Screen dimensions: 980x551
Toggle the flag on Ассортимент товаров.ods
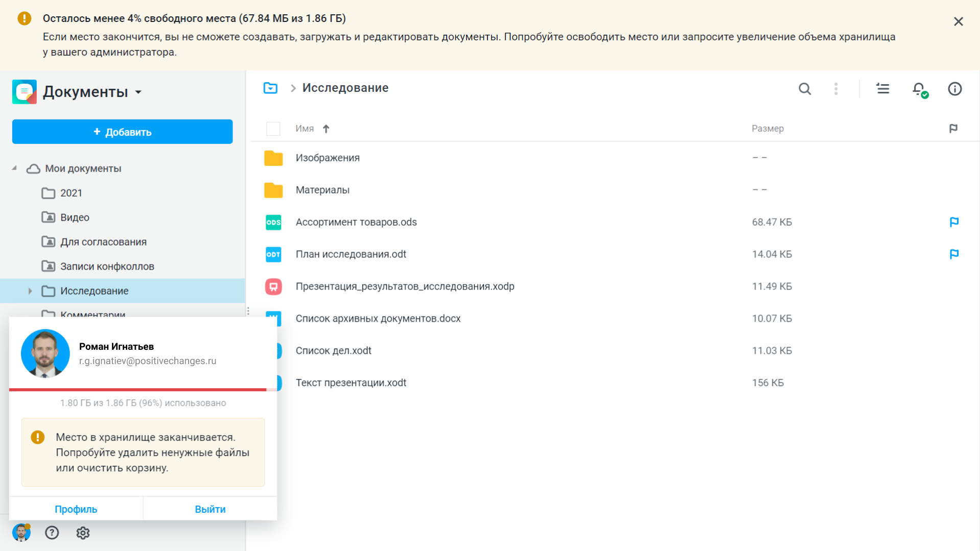(953, 222)
